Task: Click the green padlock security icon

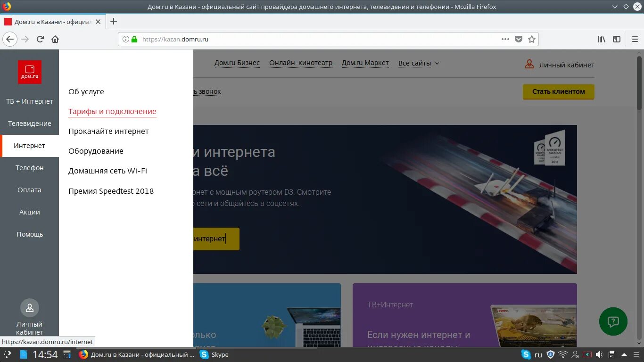Action: 134,39
